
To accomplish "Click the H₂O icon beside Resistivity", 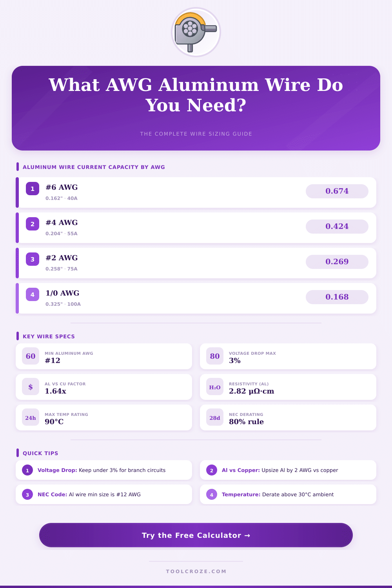I will (215, 387).
